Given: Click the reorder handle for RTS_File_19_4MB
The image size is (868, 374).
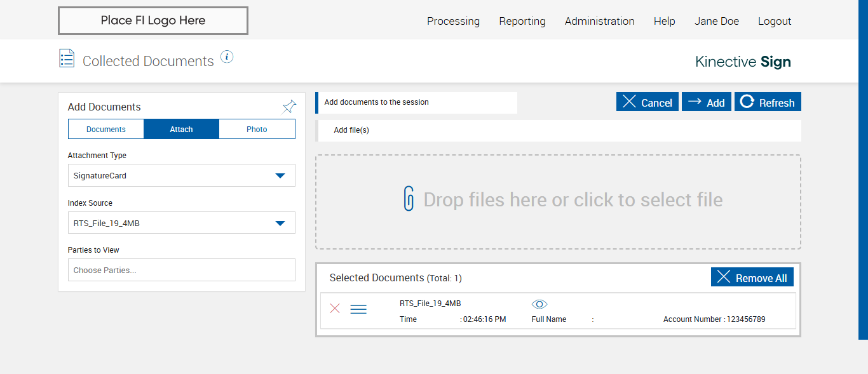Looking at the screenshot, I should [358, 309].
